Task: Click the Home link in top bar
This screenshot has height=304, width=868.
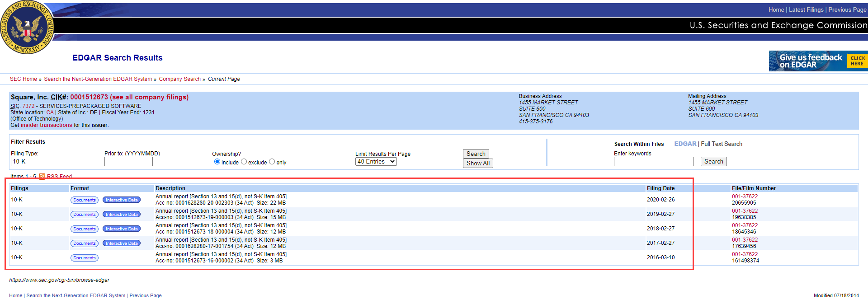Action: point(776,10)
